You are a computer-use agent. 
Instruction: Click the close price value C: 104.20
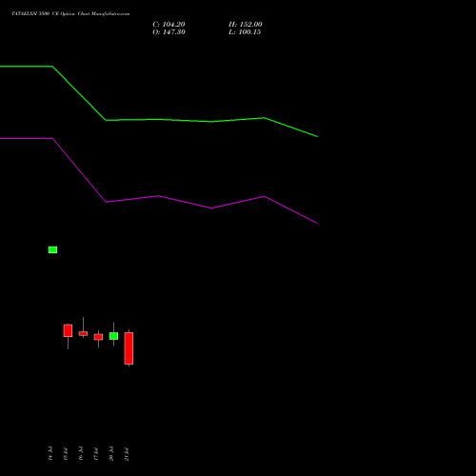169,25
